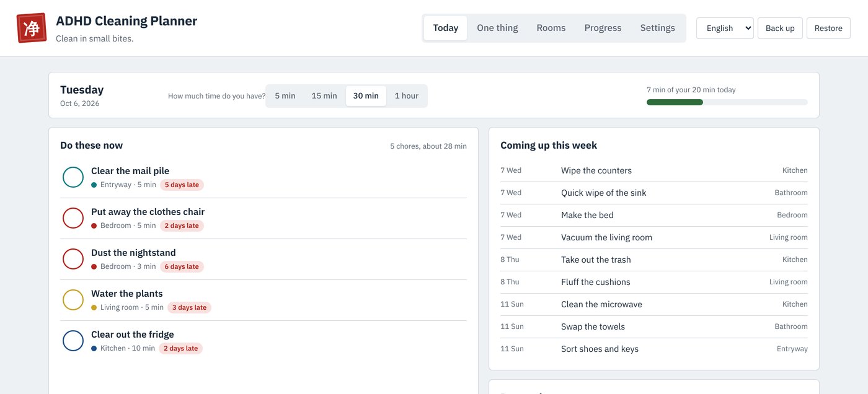This screenshot has height=394, width=868.
Task: Mark Clear the mail pile as done
Action: point(73,177)
